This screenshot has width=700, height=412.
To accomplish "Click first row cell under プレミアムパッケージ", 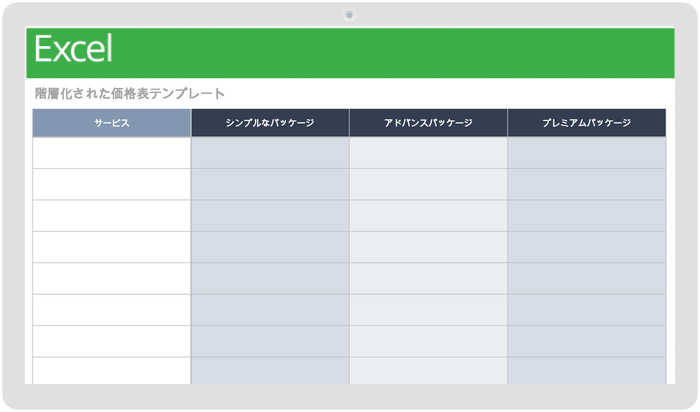I will (x=586, y=153).
